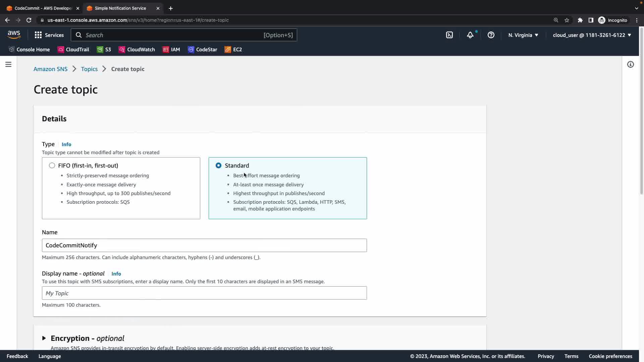The image size is (644, 362).
Task: Open the notifications bell icon
Action: click(x=470, y=35)
